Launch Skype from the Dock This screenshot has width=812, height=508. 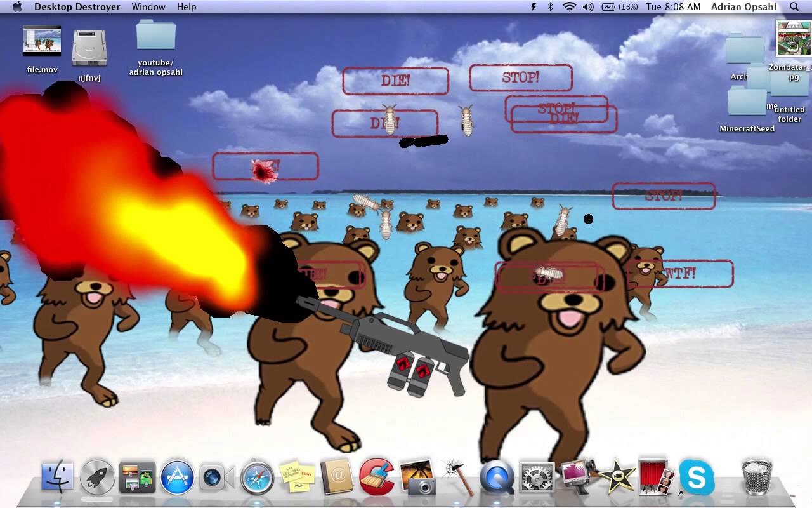(697, 478)
